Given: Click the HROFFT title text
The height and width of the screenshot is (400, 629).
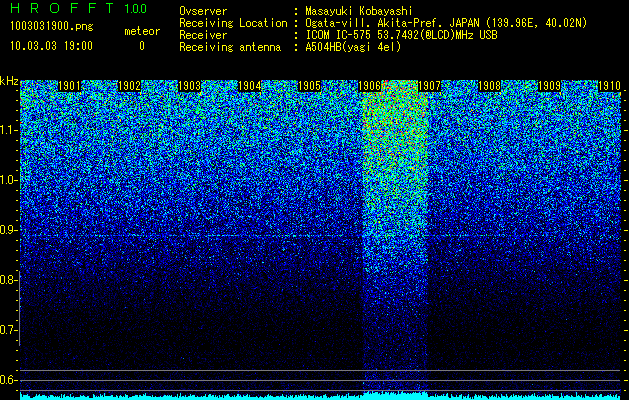Looking at the screenshot, I should tap(63, 8).
